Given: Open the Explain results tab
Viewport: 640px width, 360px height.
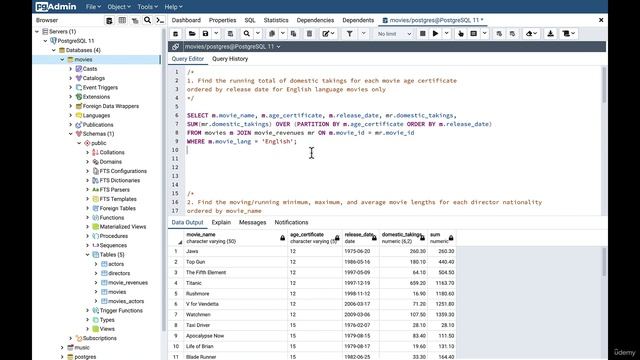Looking at the screenshot, I should 221,222.
